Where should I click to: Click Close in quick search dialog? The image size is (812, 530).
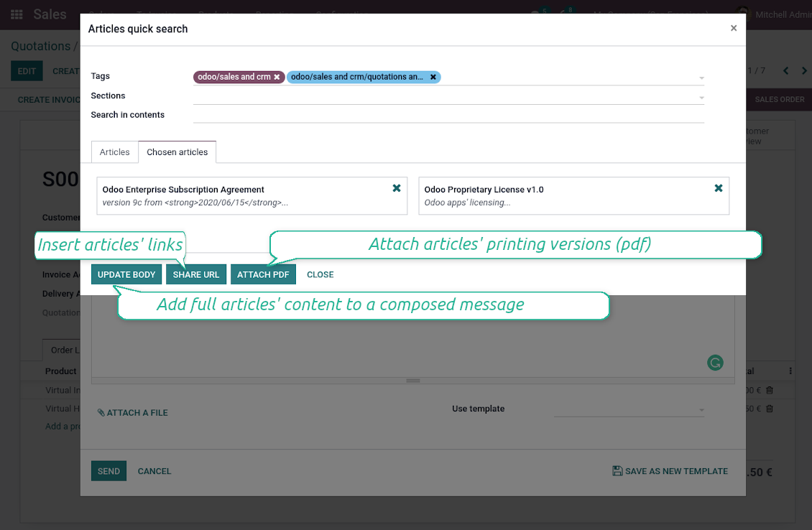click(x=320, y=274)
